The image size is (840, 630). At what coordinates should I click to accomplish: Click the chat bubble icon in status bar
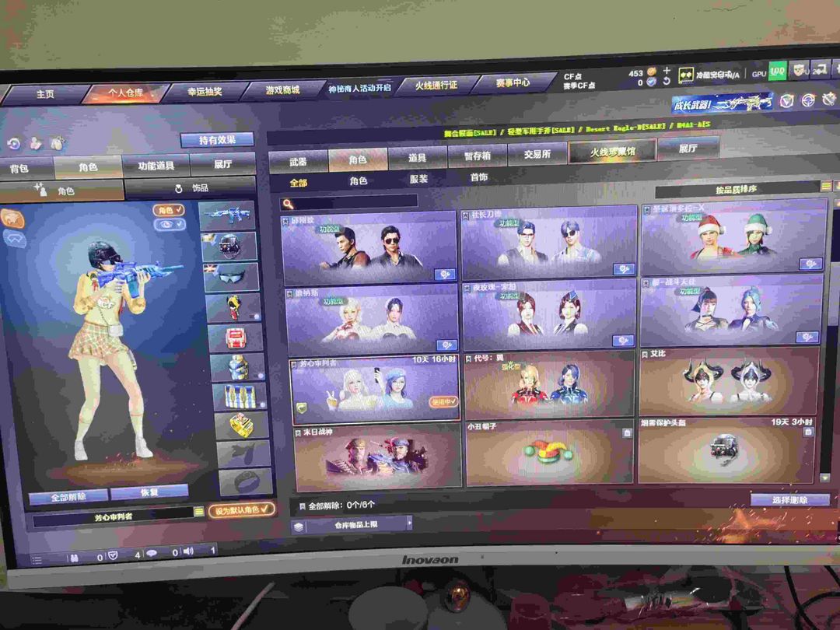[152, 554]
